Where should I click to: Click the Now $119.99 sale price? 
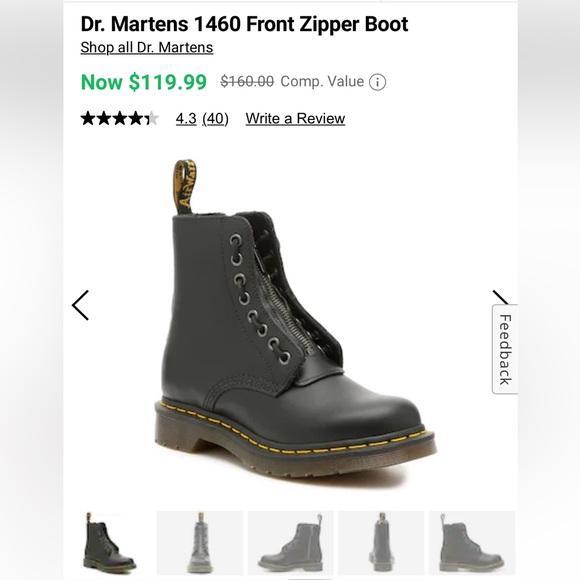point(144,82)
